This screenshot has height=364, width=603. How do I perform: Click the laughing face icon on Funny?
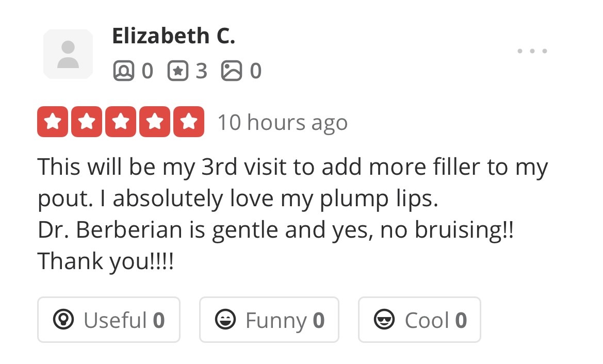225,320
